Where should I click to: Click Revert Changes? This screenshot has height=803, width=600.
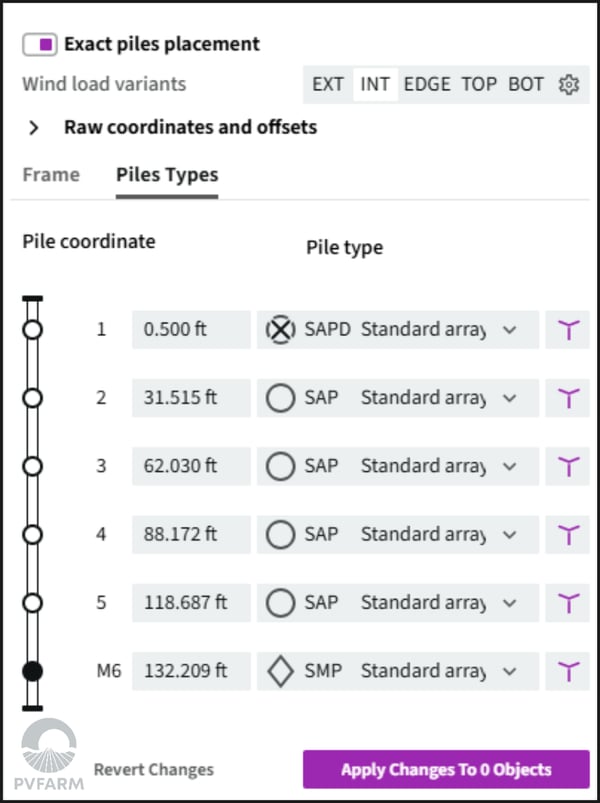point(154,770)
